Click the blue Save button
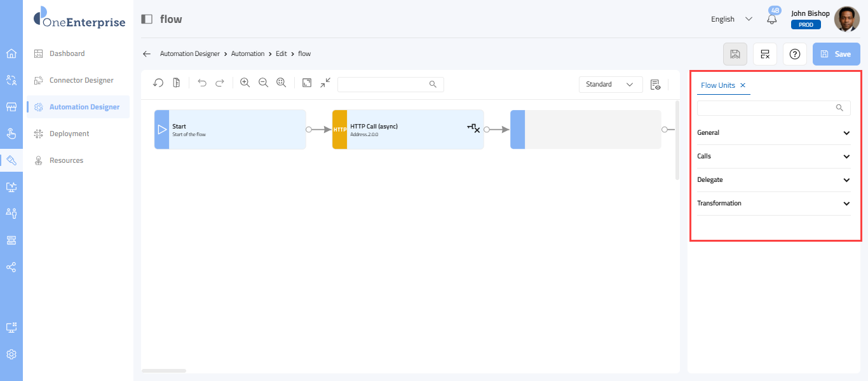The image size is (868, 381). point(836,54)
